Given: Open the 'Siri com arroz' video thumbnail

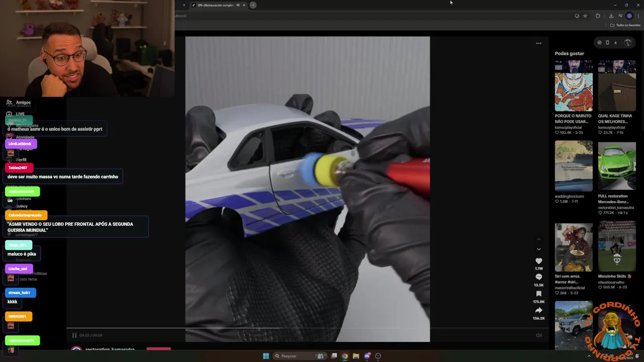Looking at the screenshot, I should click(574, 246).
